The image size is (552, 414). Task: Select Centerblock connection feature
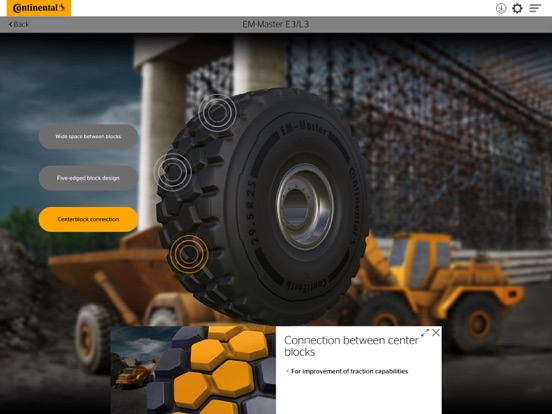click(x=88, y=219)
